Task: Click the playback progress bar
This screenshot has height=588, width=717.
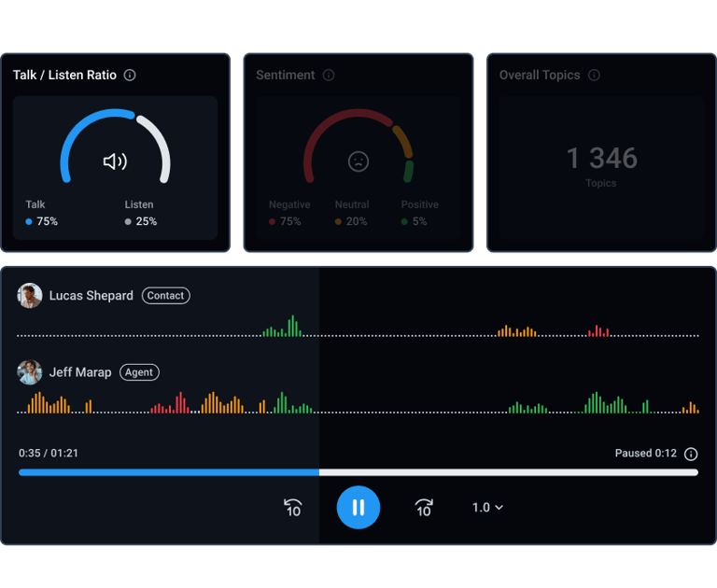Action: point(358,472)
